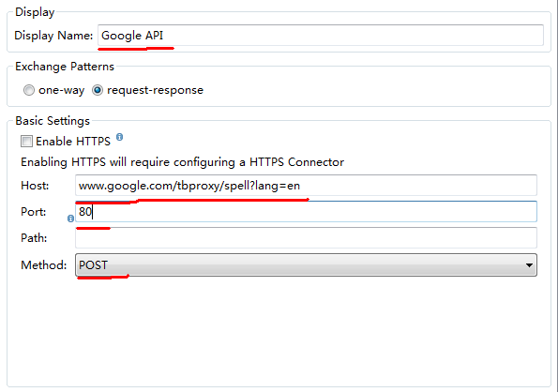558x392 pixels.
Task: Click the Path label
Action: coord(34,238)
